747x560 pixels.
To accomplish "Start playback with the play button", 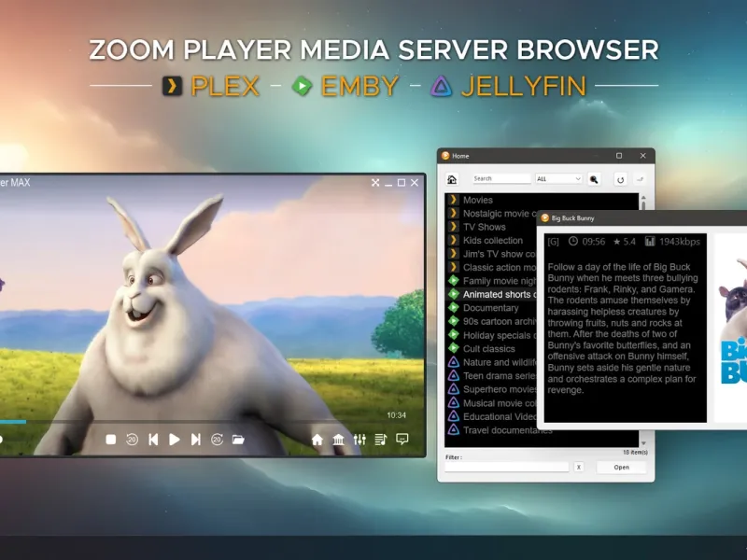I will point(175,440).
